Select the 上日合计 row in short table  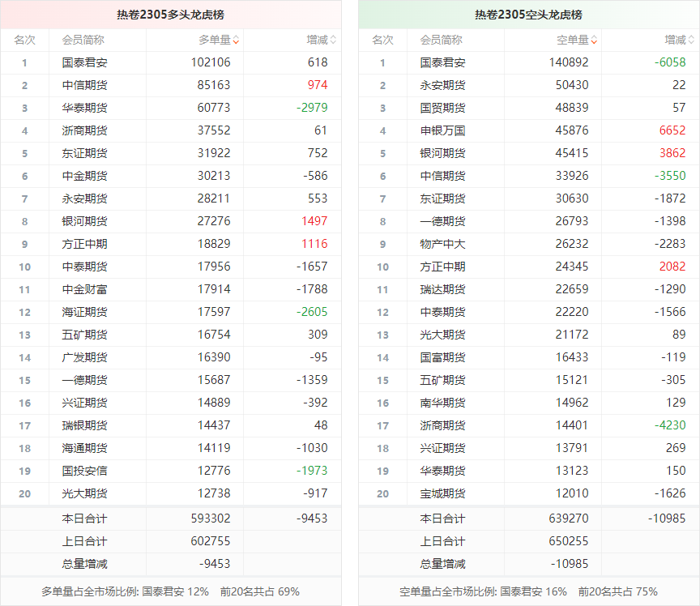click(x=442, y=541)
